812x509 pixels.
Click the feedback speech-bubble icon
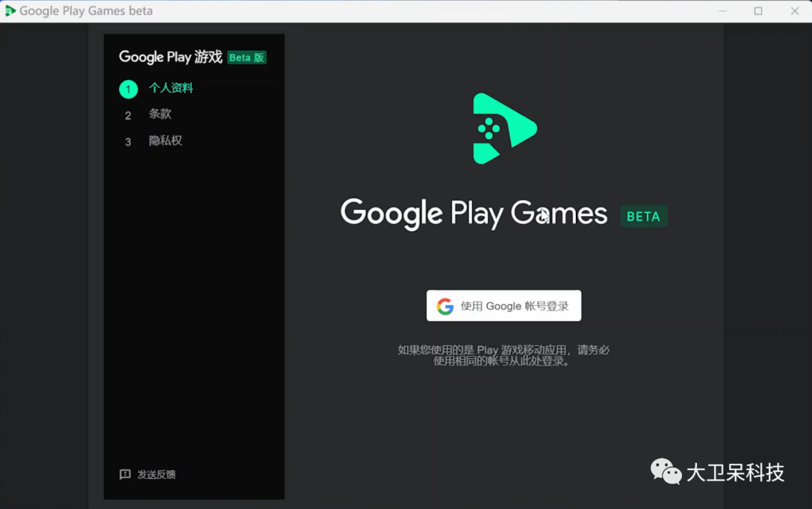(x=125, y=474)
